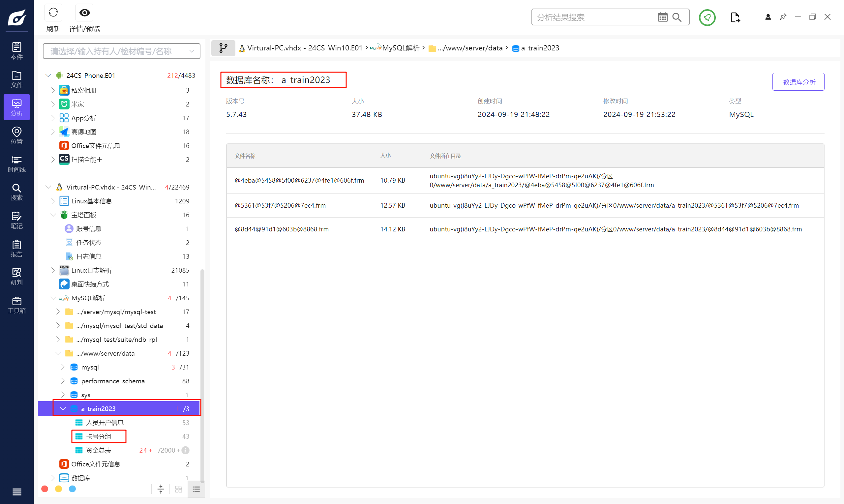Open the 笔记 sidebar section
The width and height of the screenshot is (844, 504).
point(16,220)
